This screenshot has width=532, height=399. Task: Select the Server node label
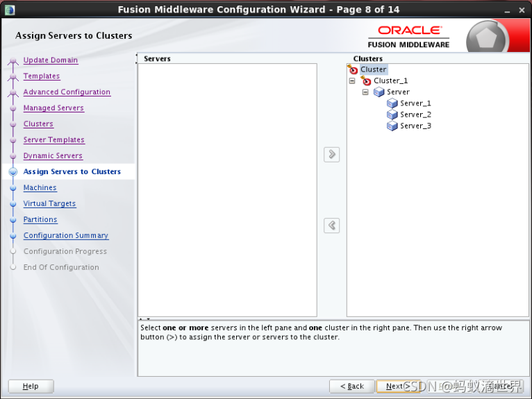click(398, 92)
